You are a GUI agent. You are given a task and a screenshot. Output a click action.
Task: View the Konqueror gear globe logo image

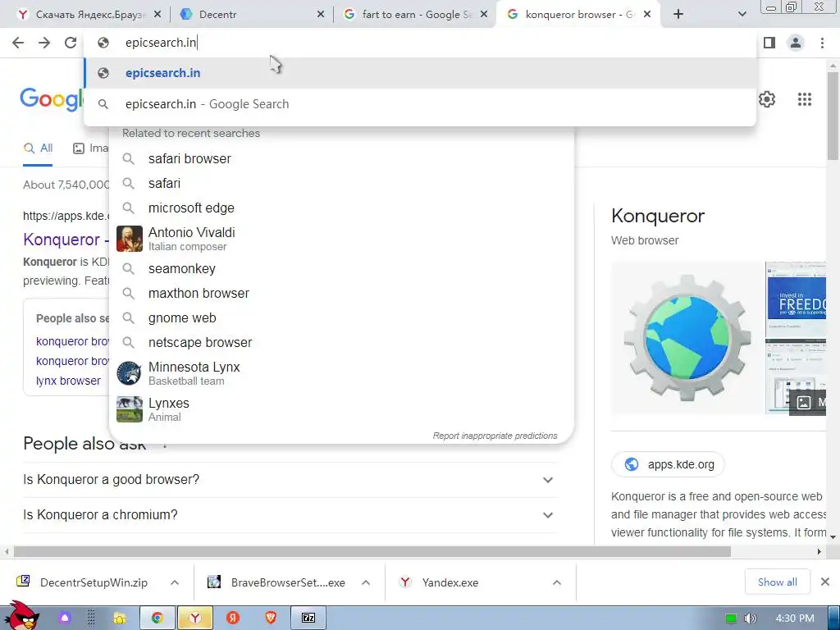688,338
